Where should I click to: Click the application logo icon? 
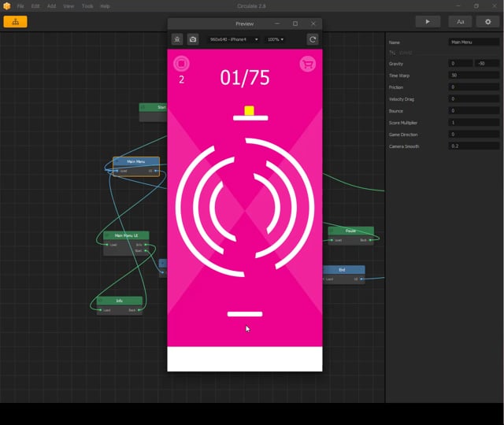click(7, 6)
